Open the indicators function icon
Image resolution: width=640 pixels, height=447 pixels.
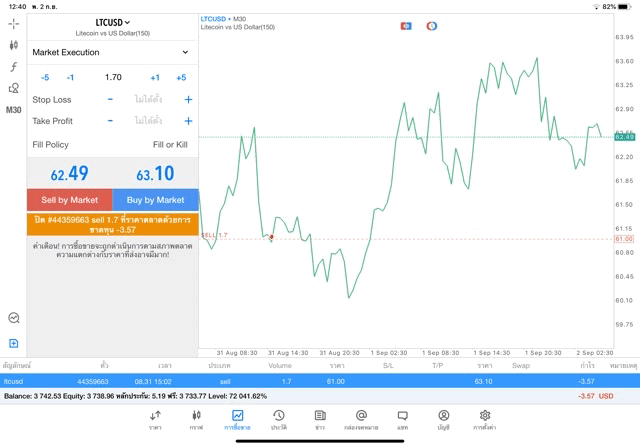pos(13,67)
